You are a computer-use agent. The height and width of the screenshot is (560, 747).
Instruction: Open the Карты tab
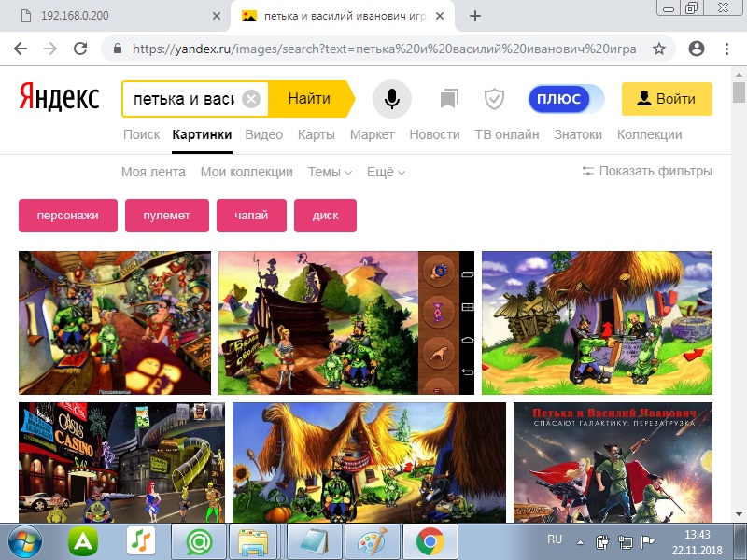click(317, 134)
